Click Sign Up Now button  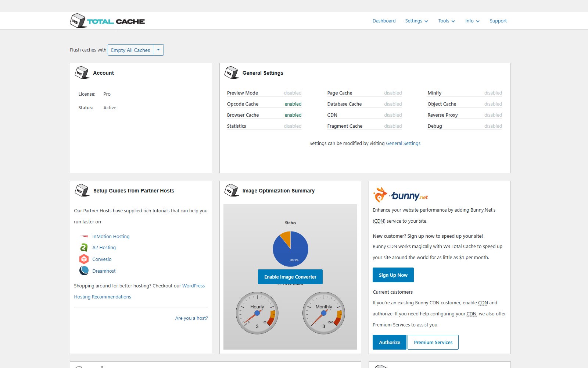tap(393, 275)
